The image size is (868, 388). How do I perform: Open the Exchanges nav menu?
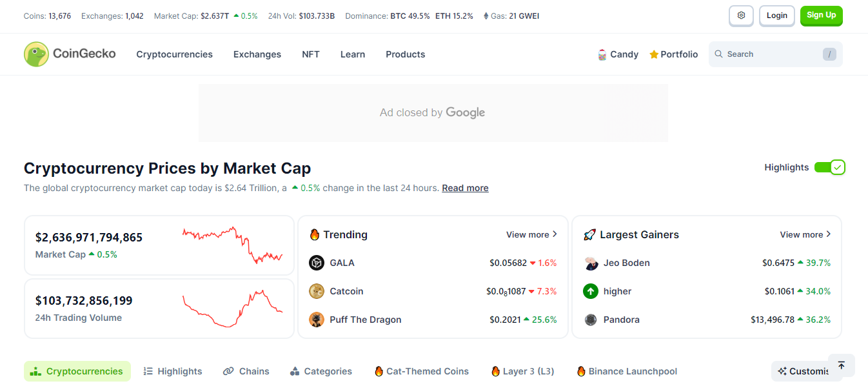tap(257, 54)
